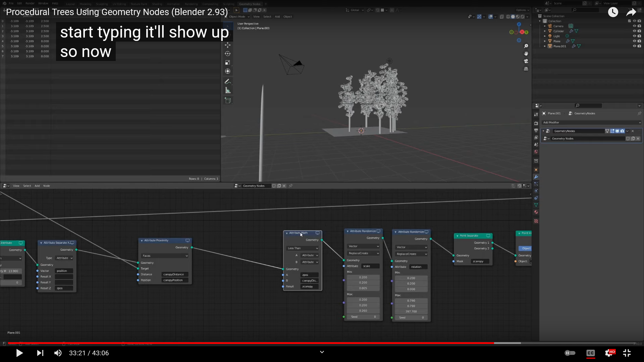Open Global transform orientation dropdown
Screen dimensions: 644x362
[355, 10]
